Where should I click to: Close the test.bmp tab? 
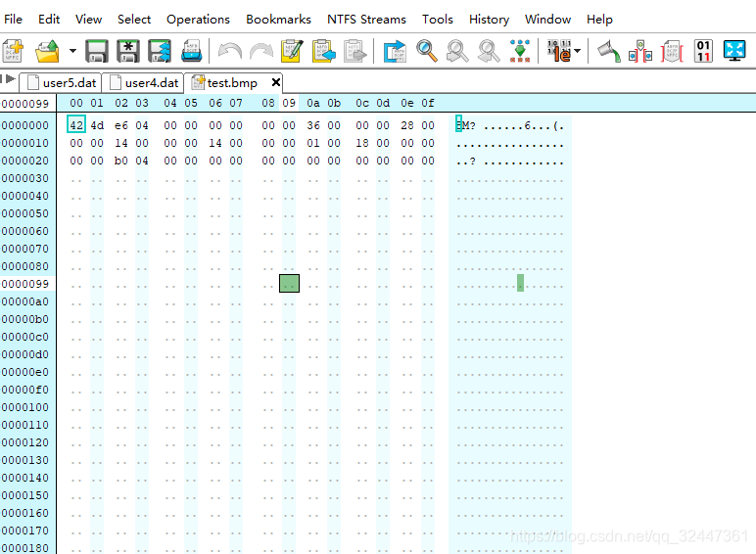click(x=276, y=82)
